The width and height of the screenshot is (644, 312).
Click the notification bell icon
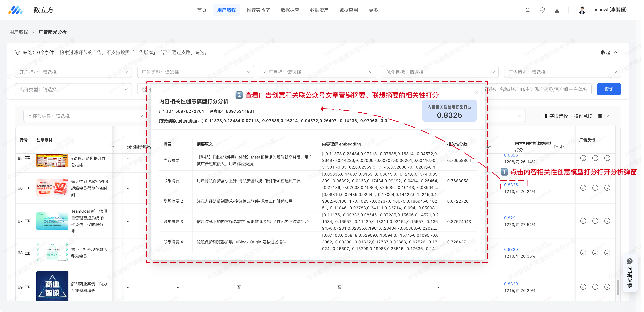[527, 10]
